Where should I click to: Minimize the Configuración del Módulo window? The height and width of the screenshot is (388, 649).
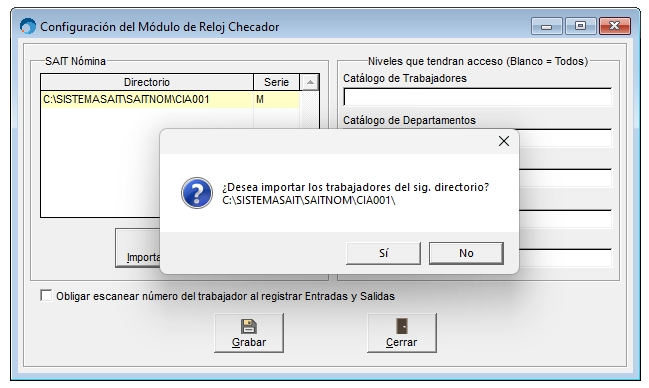(x=546, y=26)
